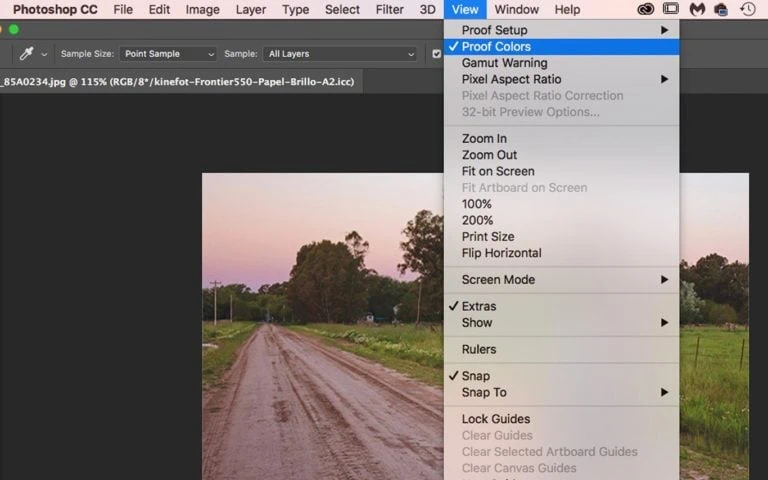Choose Fit on Screen
Viewport: 768px width, 480px height.
[561, 171]
